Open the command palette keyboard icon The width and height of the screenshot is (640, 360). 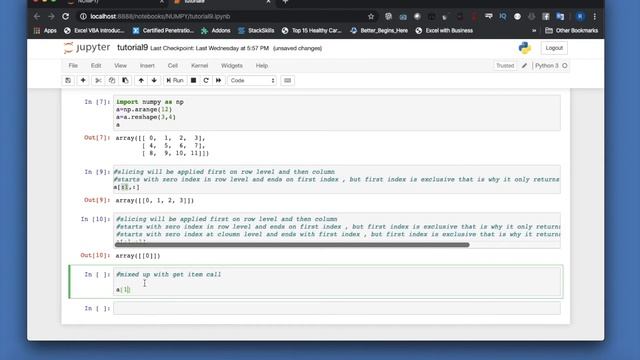point(287,80)
